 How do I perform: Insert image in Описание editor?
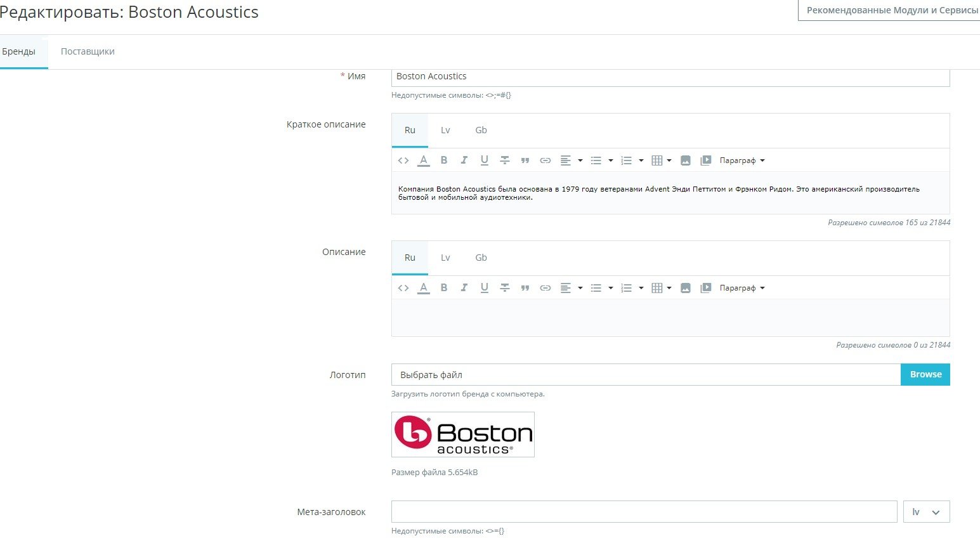pos(685,288)
